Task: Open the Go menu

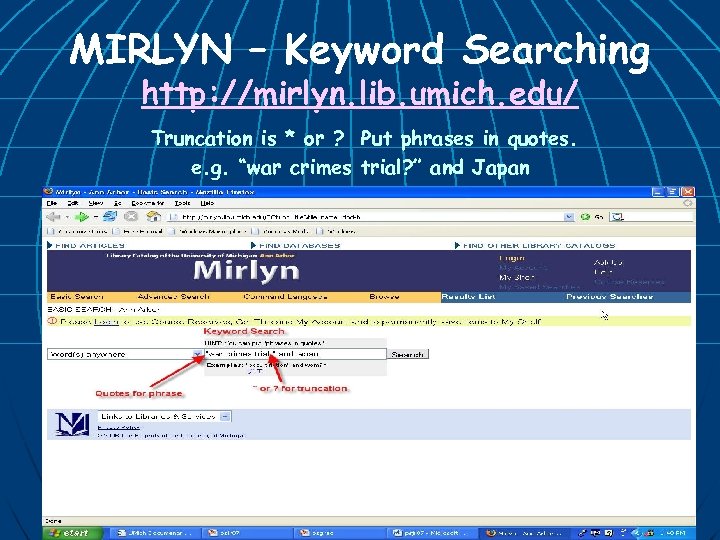Action: tap(118, 203)
